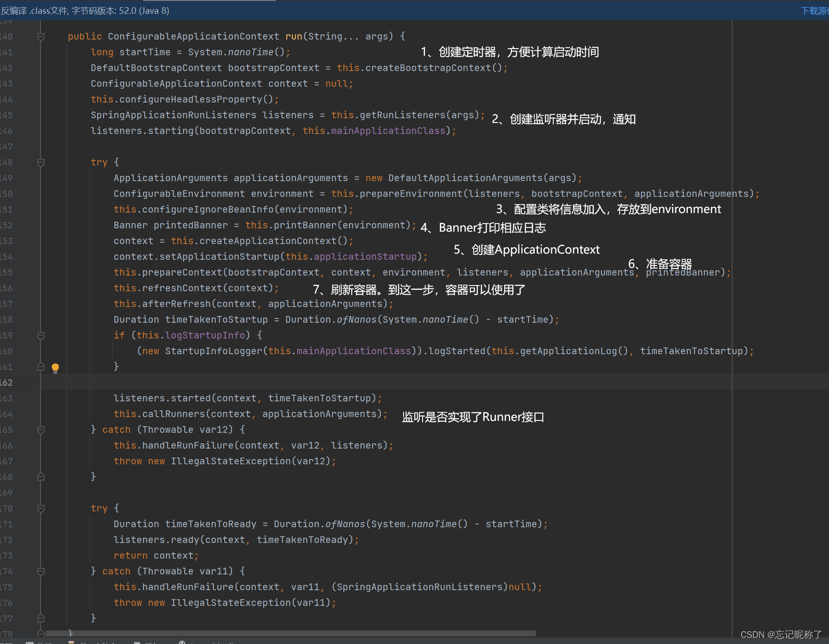Screen dimensions: 829x644
Task: Click the timeTakenToReady variable declaration
Action: 211,524
